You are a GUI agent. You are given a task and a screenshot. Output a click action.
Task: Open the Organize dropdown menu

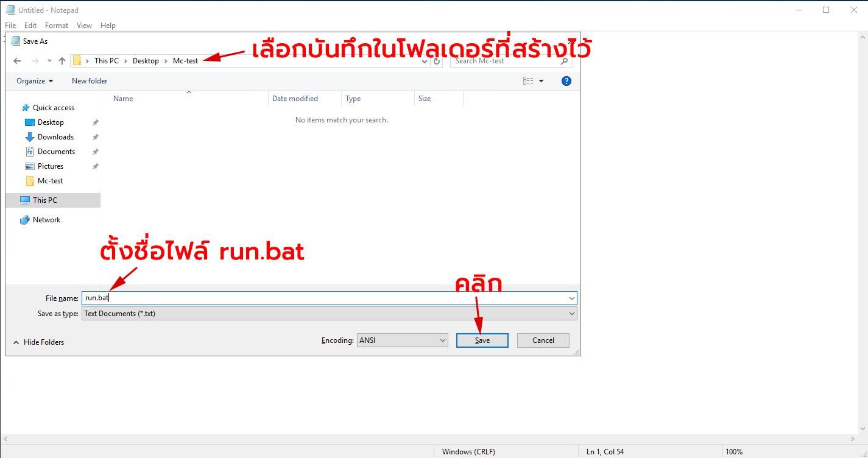coord(34,80)
